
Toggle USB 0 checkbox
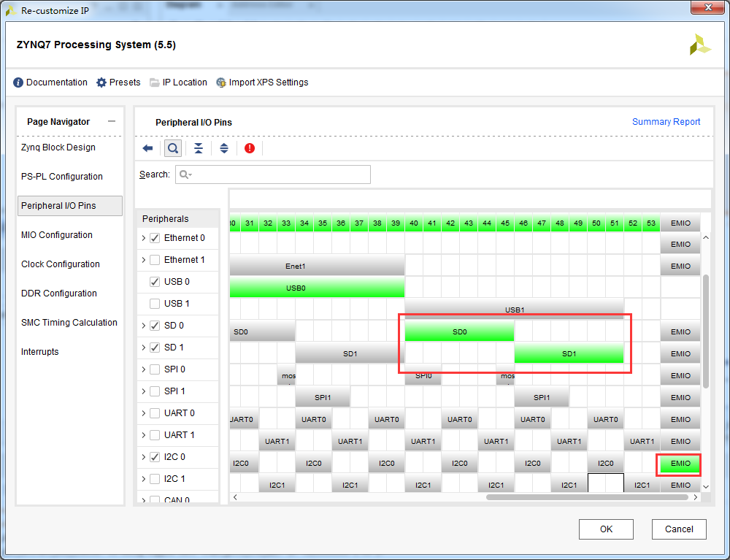[155, 282]
